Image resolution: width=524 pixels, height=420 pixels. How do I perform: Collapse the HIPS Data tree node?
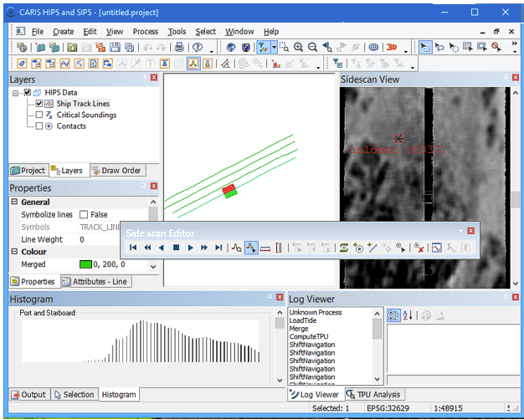coord(18,93)
